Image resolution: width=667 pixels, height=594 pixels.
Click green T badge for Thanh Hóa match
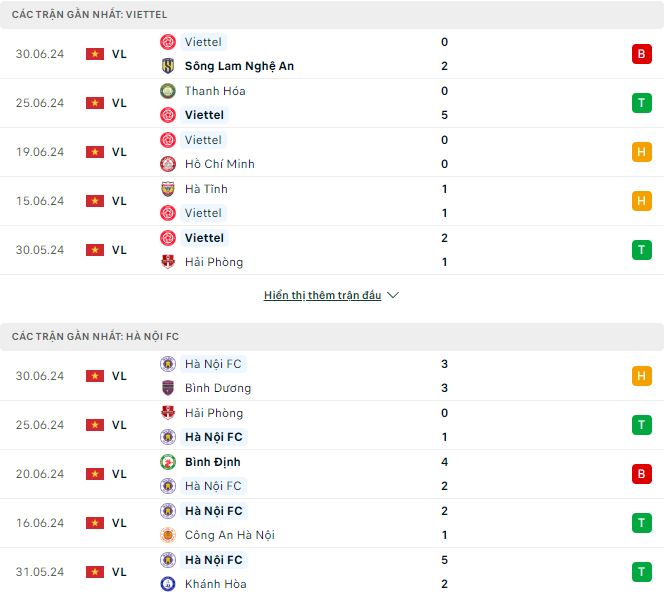641,103
